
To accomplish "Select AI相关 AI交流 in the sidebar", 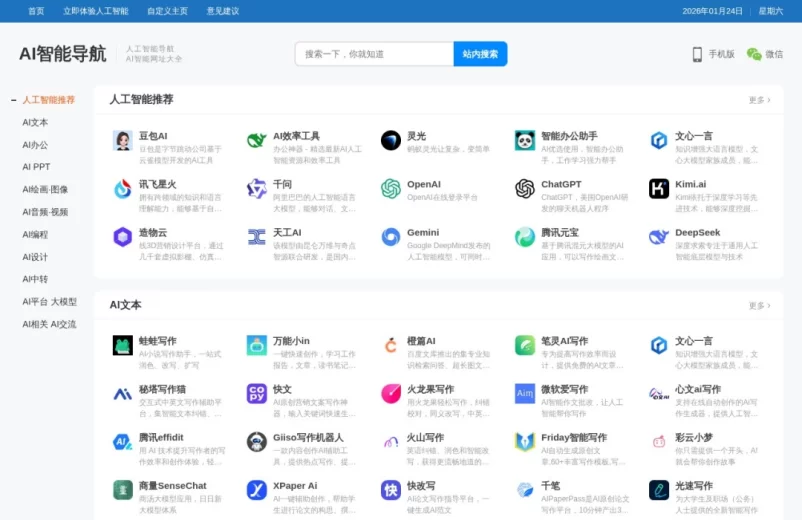I will [49, 324].
